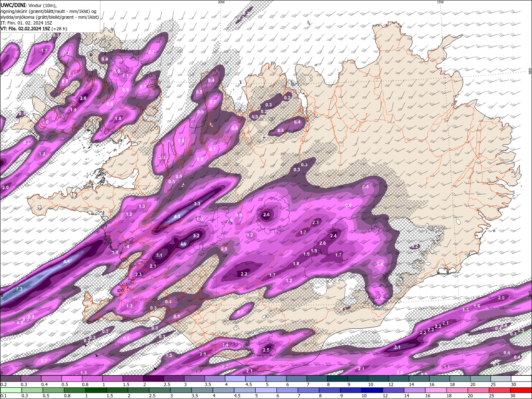Click the bright red swatch labeled 30
The image size is (532, 399).
pyautogui.click(x=521, y=390)
